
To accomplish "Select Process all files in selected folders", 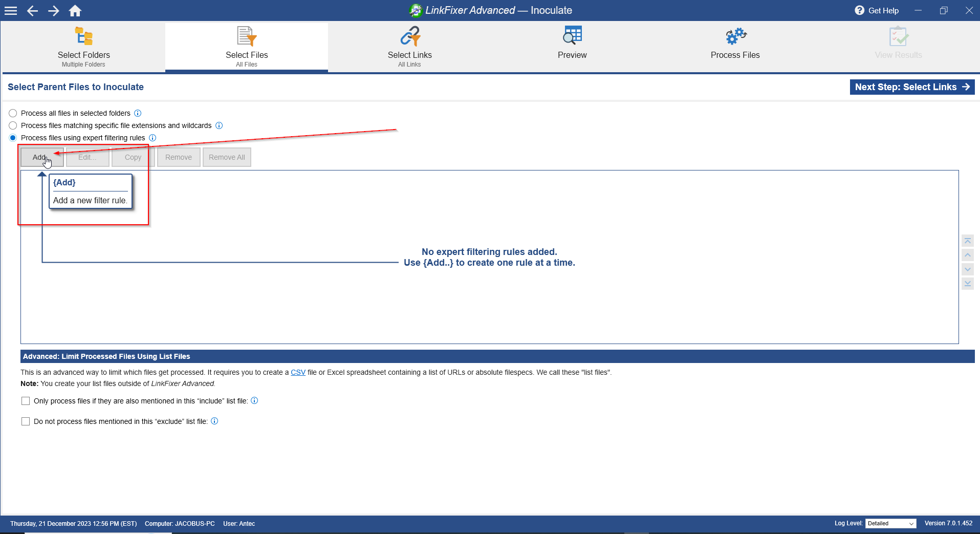I will tap(13, 113).
